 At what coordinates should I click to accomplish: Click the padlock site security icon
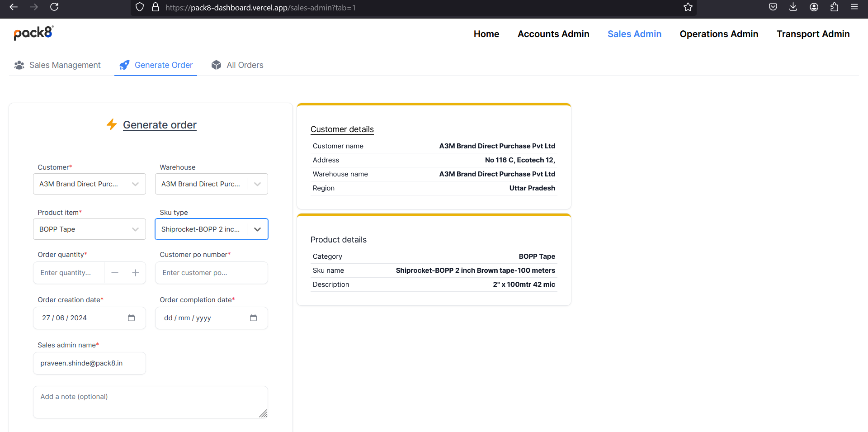156,7
